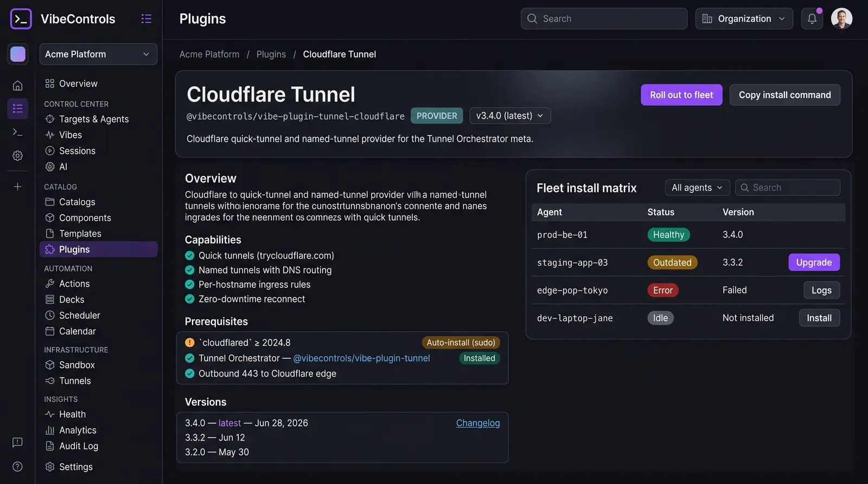Open the Organization switcher dropdown
868x484 pixels.
pyautogui.click(x=744, y=19)
